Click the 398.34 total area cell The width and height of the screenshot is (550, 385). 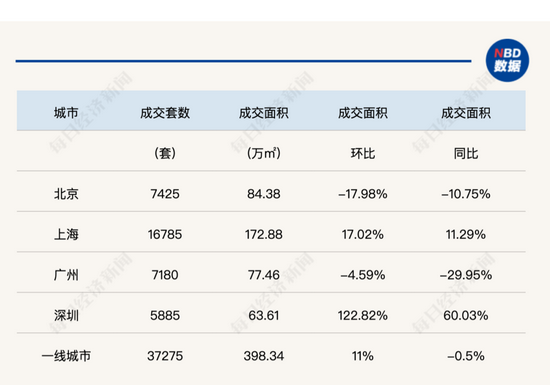(264, 356)
